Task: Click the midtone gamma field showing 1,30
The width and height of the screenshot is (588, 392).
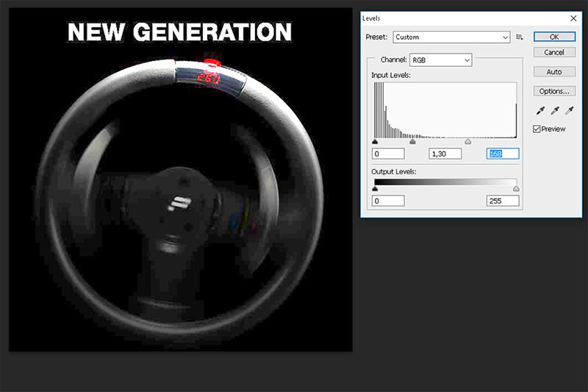Action: click(445, 154)
